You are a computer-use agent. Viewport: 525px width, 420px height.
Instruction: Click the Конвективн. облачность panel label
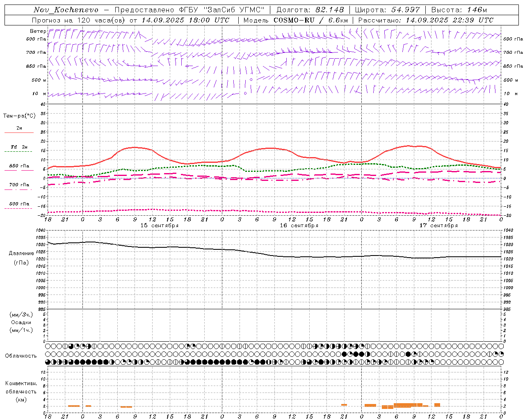coord(21,391)
